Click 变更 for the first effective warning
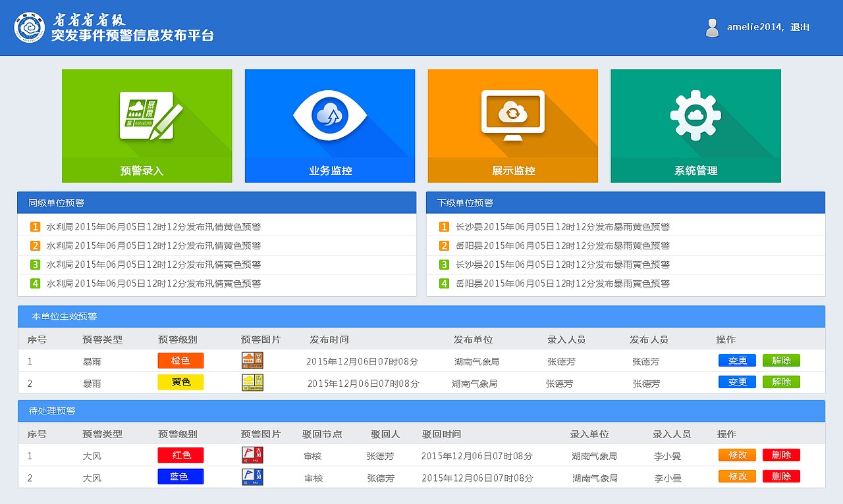The height and width of the screenshot is (504, 843). point(736,360)
